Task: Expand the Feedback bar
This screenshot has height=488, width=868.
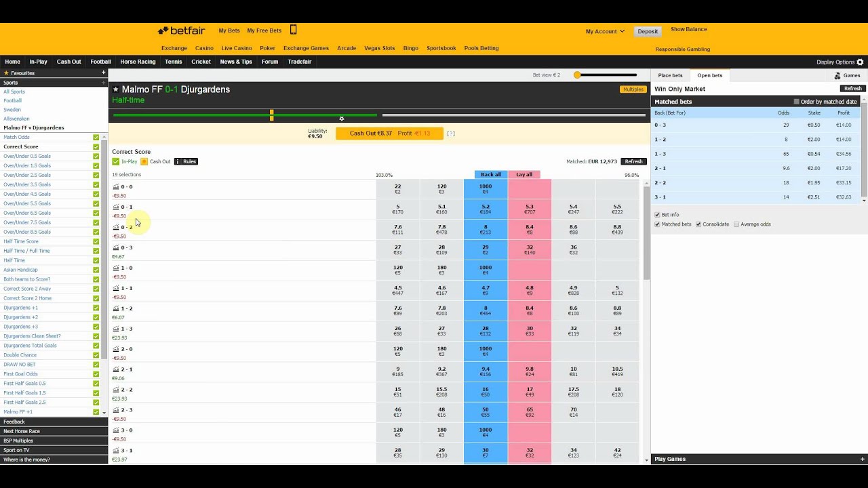Action: (x=54, y=422)
